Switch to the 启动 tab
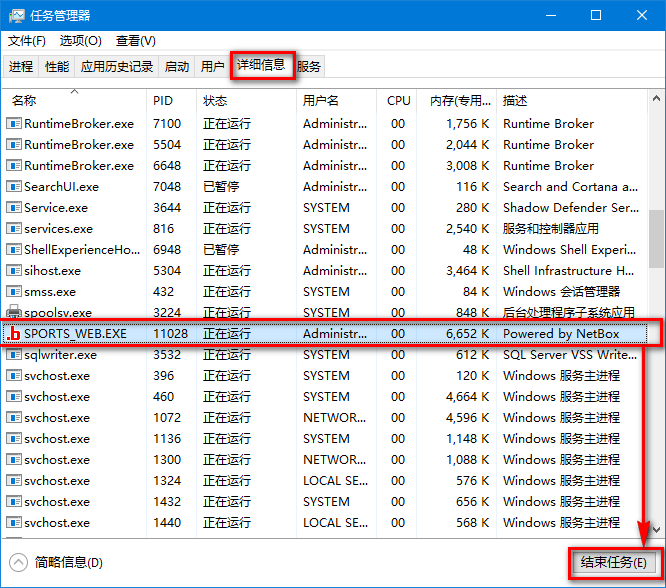Screen dimensions: 666x588 coord(177,67)
